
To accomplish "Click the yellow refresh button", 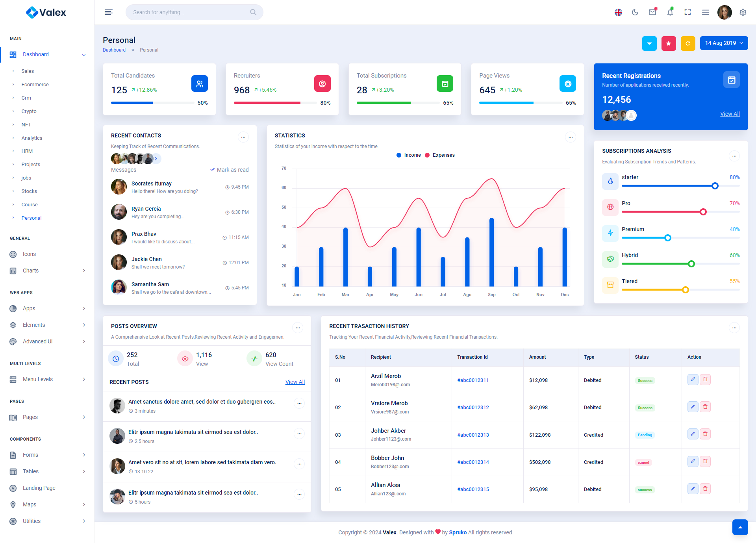I will (x=687, y=43).
